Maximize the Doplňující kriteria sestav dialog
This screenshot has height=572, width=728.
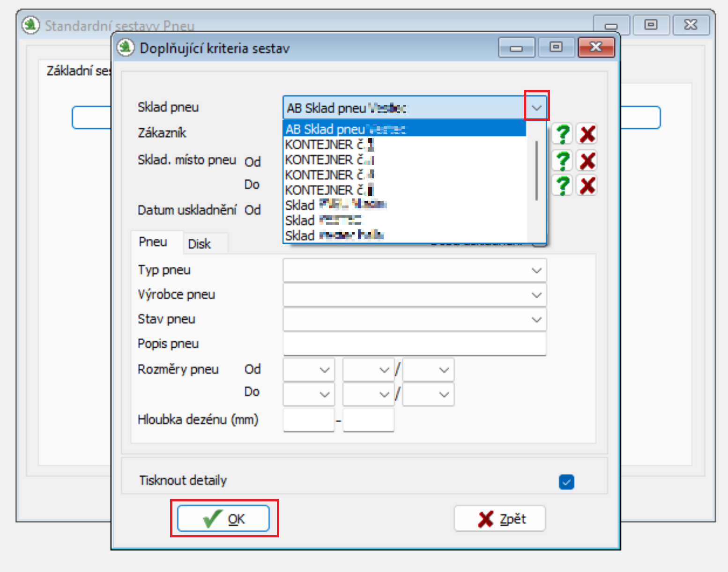click(556, 47)
